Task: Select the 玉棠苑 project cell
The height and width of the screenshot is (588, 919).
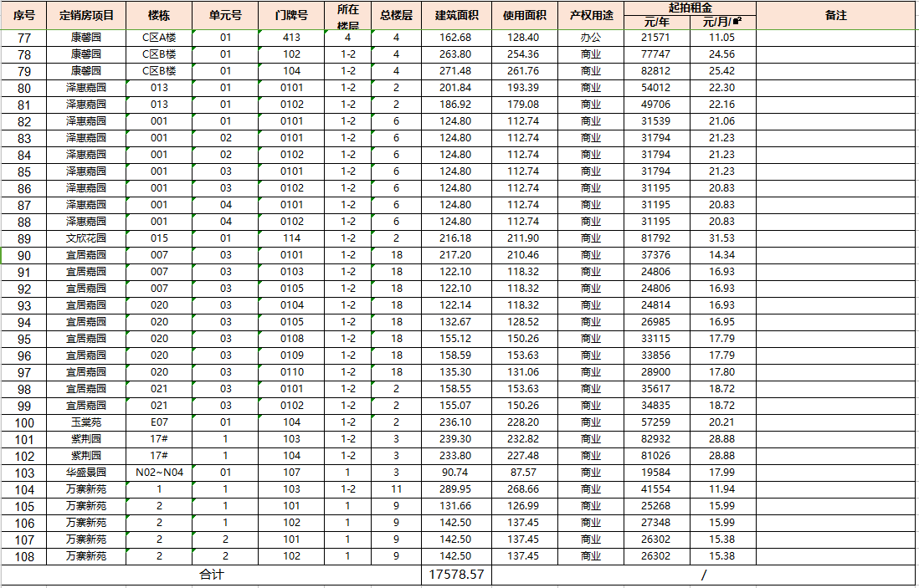Action: [x=87, y=422]
